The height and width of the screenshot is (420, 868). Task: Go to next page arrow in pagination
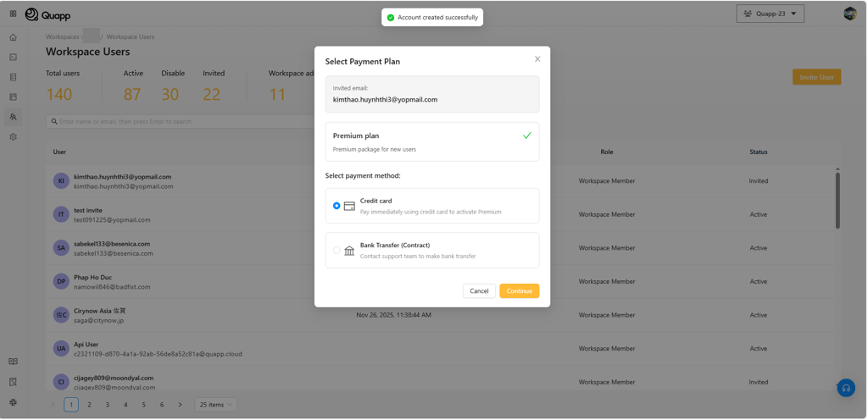(180, 405)
